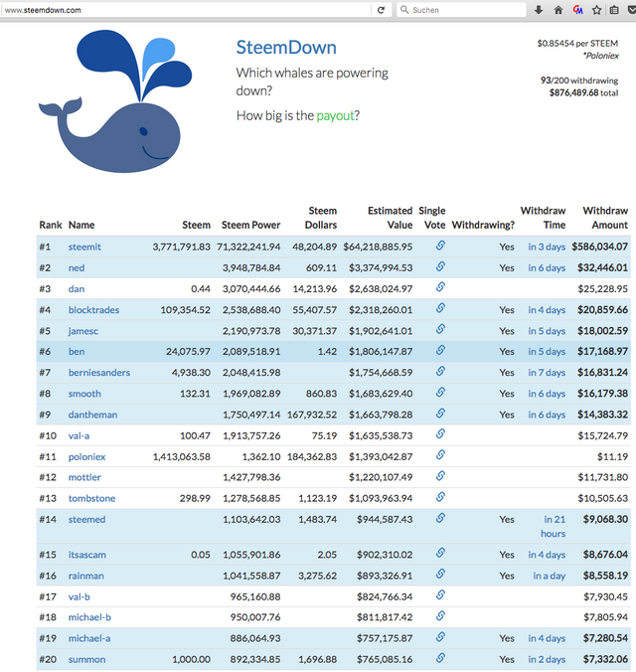Image resolution: width=636 pixels, height=672 pixels.
Task: Open the single vote link icon for ben
Action: coord(440,350)
